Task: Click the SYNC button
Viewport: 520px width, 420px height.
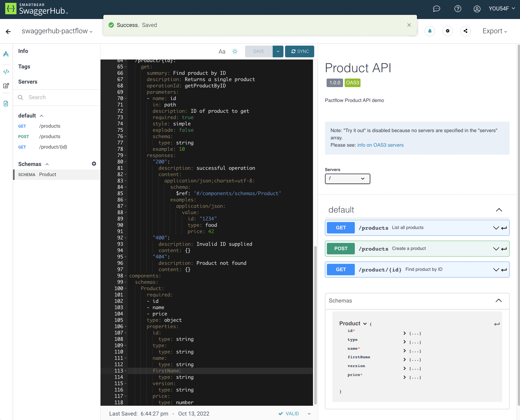Action: [299, 51]
